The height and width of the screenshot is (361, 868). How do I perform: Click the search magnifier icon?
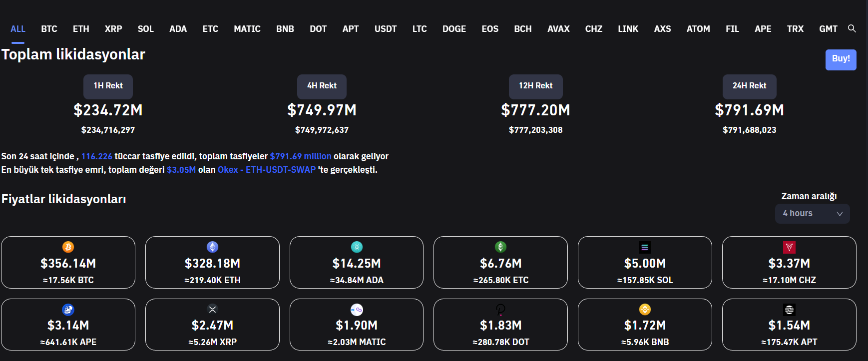pos(852,28)
